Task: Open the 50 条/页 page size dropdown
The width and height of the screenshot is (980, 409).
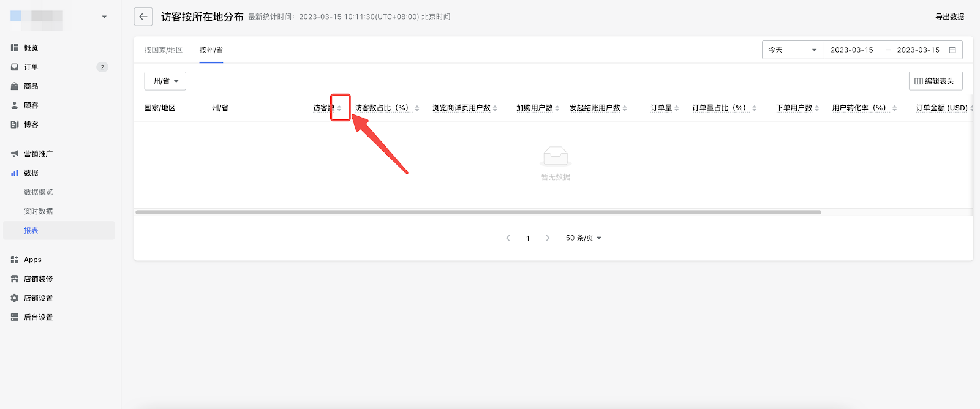Action: click(x=583, y=238)
